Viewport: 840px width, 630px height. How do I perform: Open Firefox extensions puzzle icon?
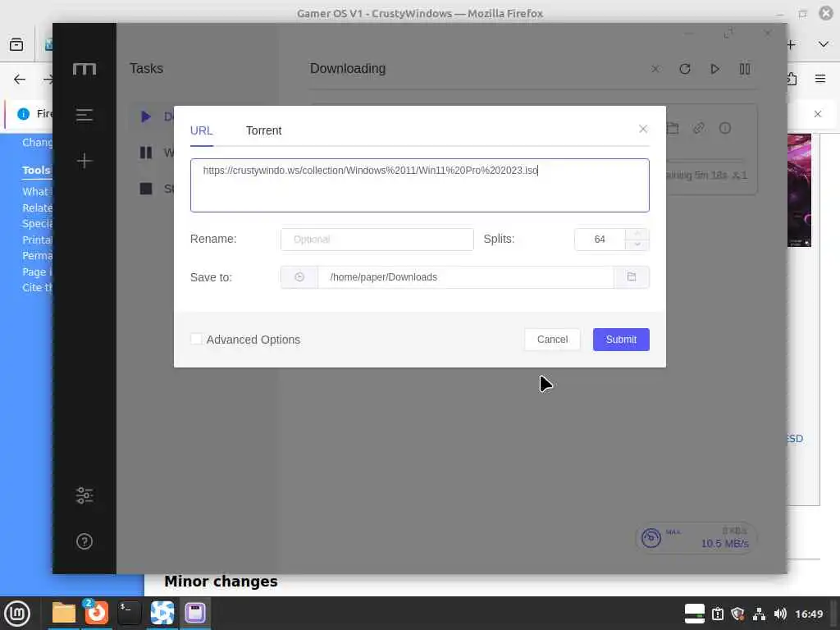pyautogui.click(x=792, y=80)
